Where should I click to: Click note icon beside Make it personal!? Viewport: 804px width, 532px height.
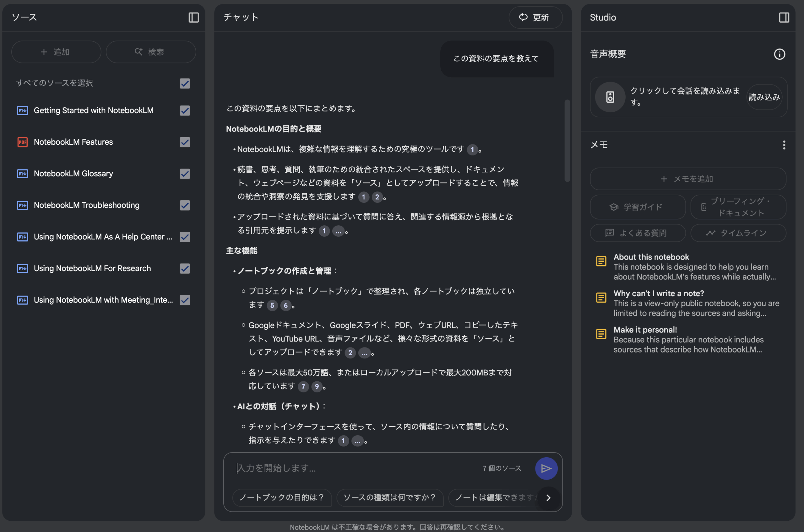tap(601, 334)
